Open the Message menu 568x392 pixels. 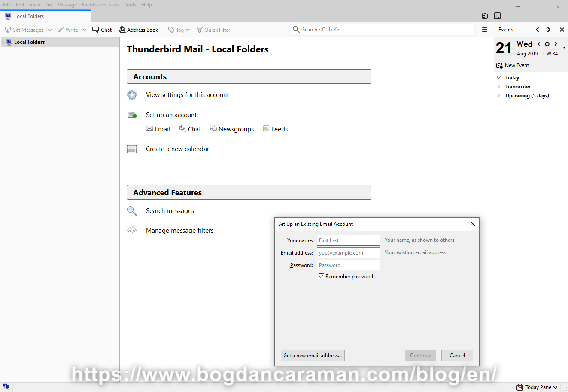67,5
